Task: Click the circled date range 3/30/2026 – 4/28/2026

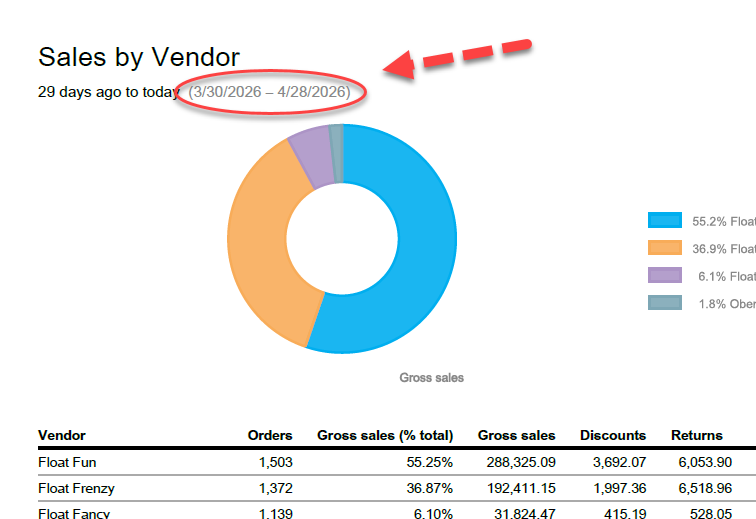Action: point(269,92)
